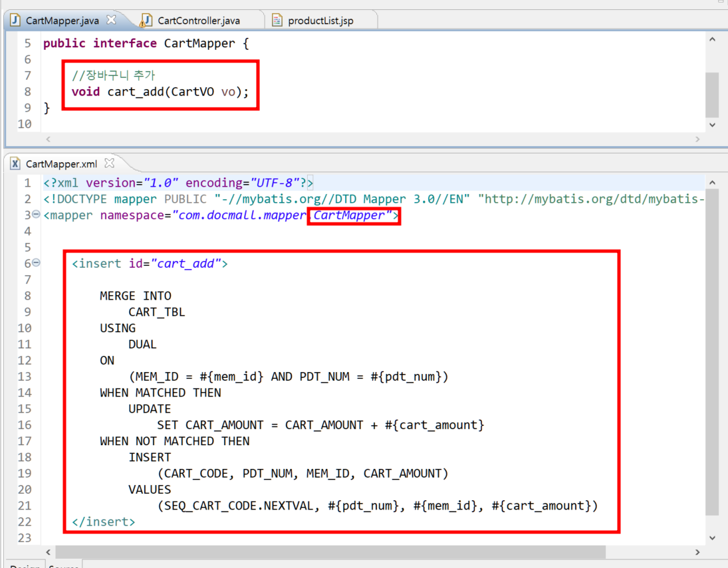Image resolution: width=728 pixels, height=568 pixels.
Task: Click the 'UPDATE' keyword on line 15
Action: [x=150, y=409]
